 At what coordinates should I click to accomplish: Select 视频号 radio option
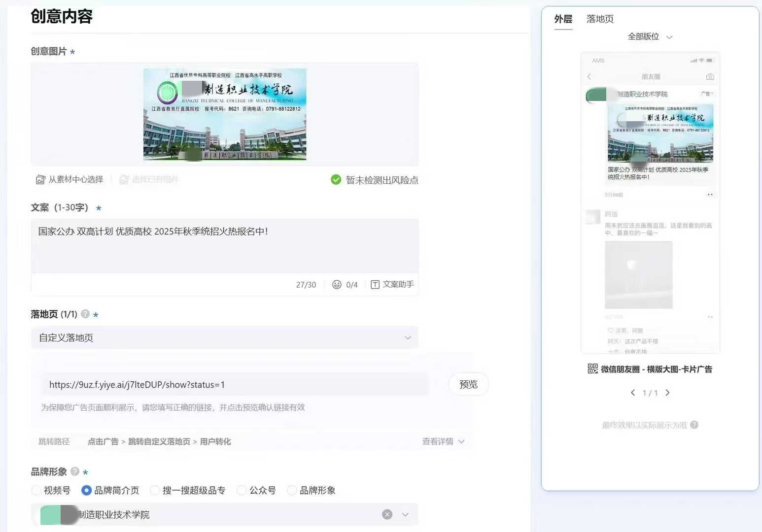36,490
